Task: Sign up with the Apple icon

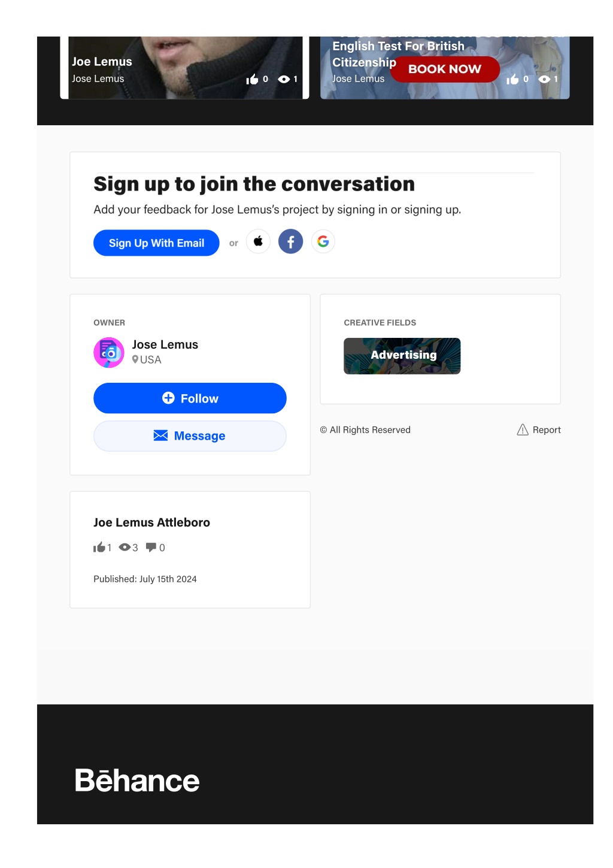Action: click(258, 241)
